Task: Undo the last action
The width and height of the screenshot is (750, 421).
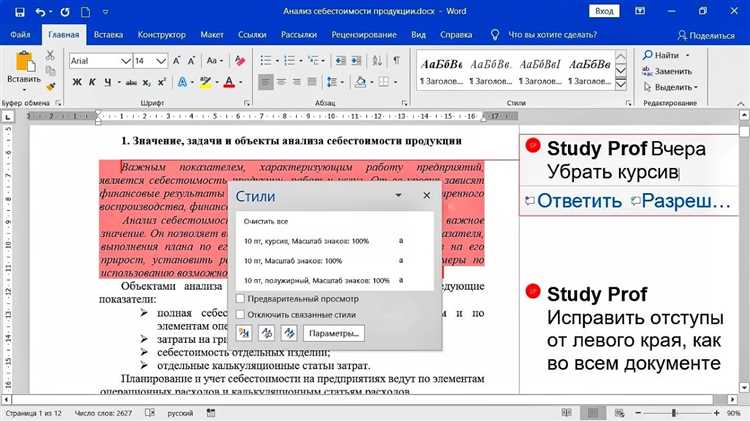Action: coord(41,12)
